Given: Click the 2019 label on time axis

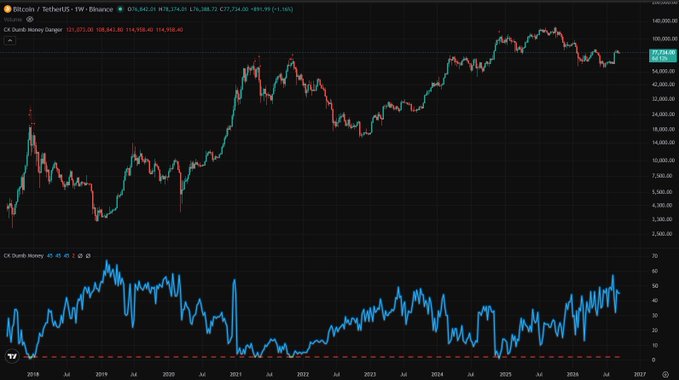Looking at the screenshot, I should click(x=101, y=374).
